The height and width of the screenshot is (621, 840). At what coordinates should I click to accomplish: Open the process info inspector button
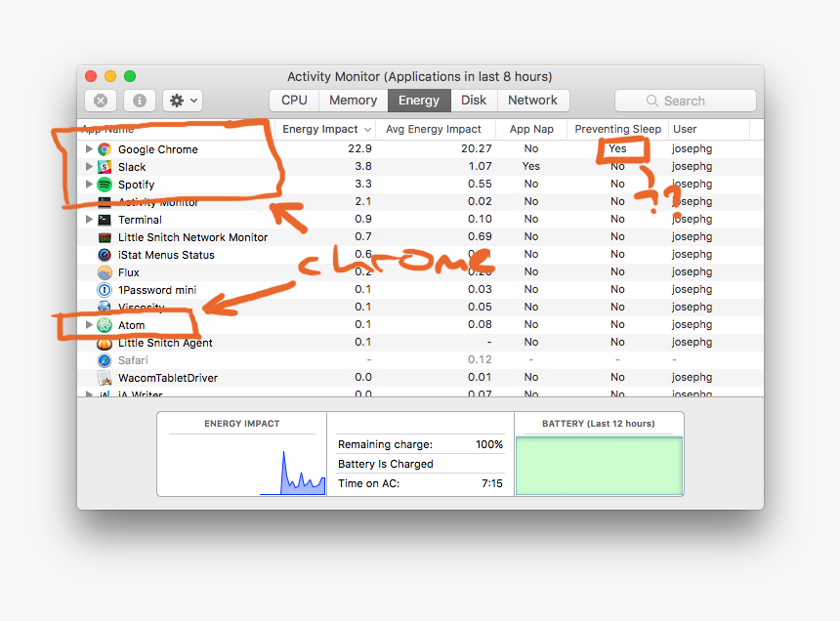140,101
